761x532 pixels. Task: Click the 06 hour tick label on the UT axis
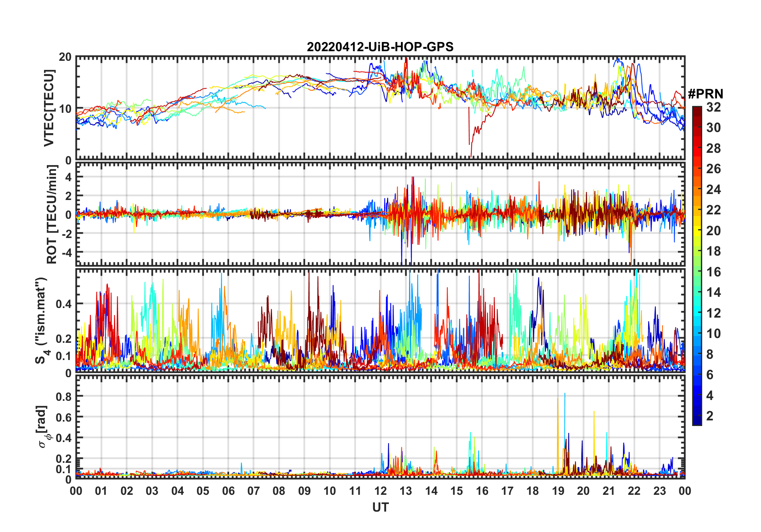click(228, 491)
